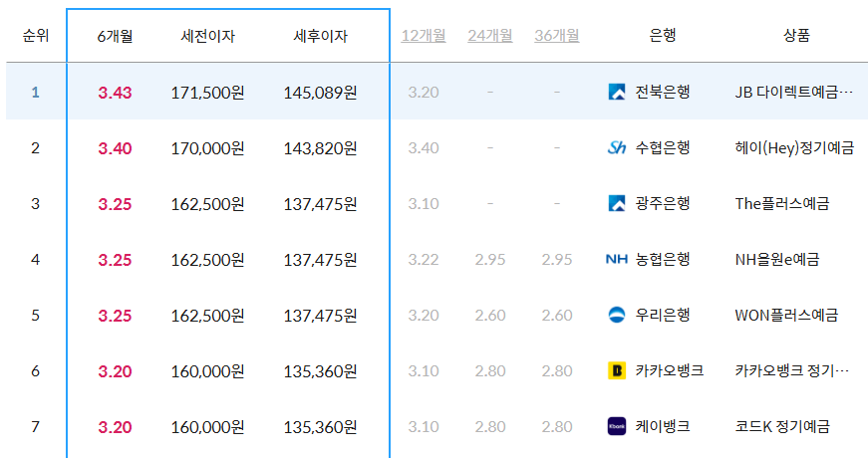Click 3.25 rate in 광주은행 row
This screenshot has width=868, height=458.
pyautogui.click(x=116, y=204)
